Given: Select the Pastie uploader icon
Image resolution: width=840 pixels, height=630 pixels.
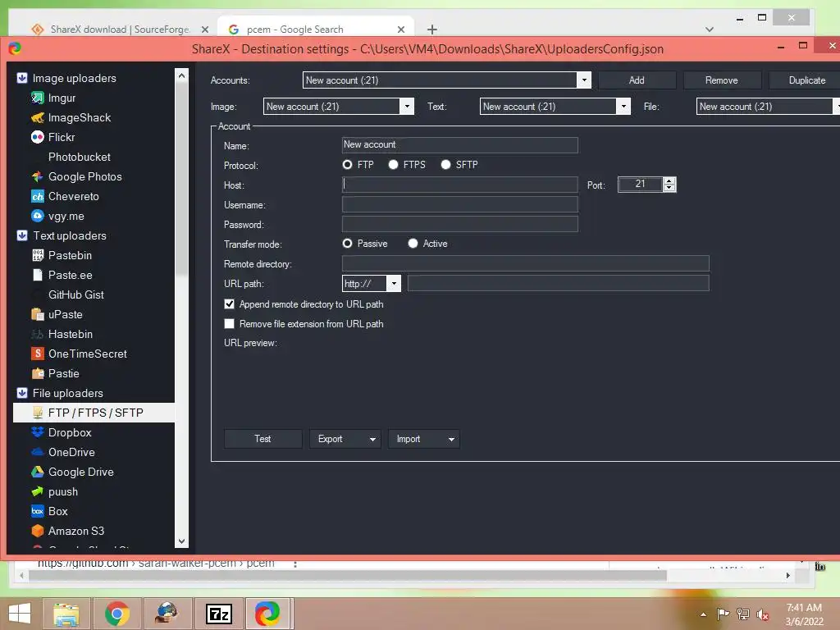Looking at the screenshot, I should pos(37,373).
